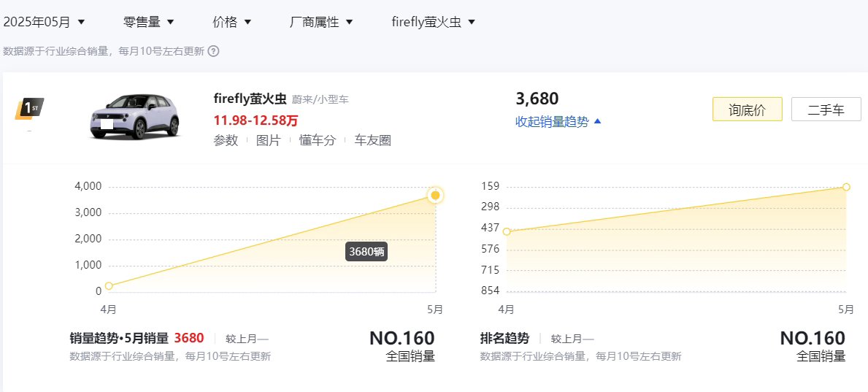The image size is (868, 392).
Task: Click the 询底价 button
Action: coord(748,109)
